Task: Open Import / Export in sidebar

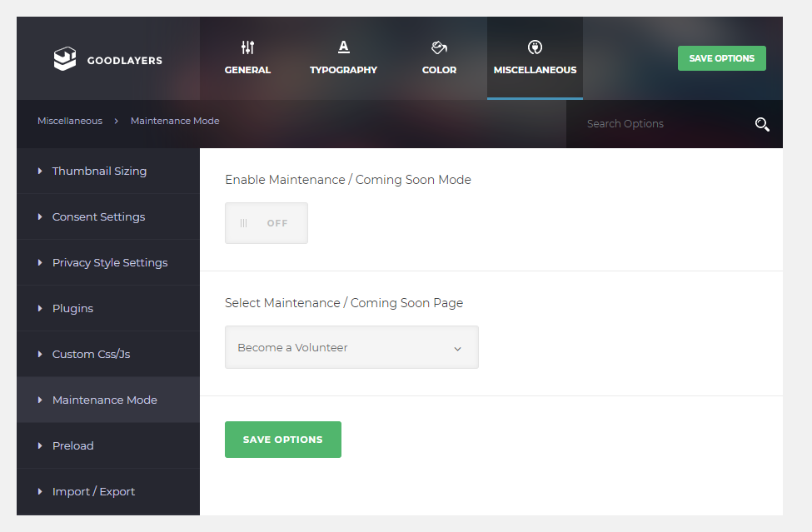Action: coord(108,492)
